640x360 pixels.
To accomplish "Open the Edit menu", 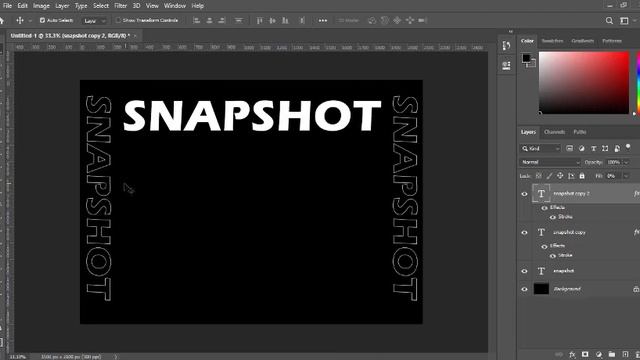I will 22,6.
